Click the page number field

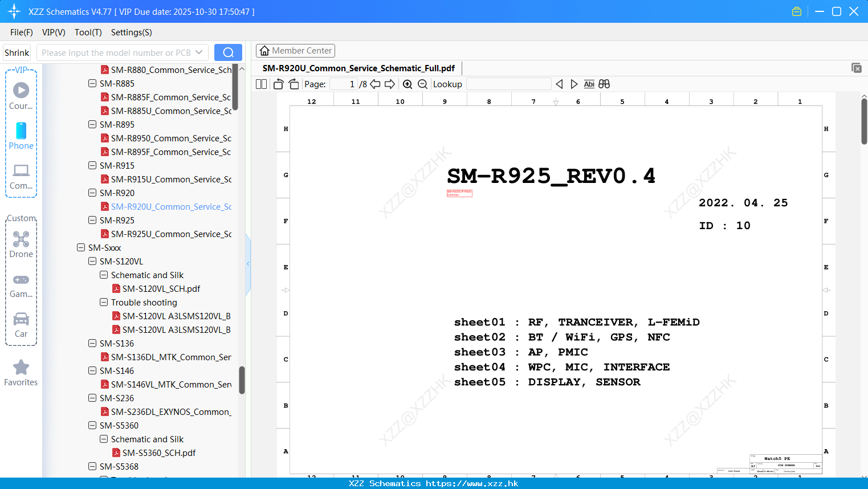tap(344, 84)
